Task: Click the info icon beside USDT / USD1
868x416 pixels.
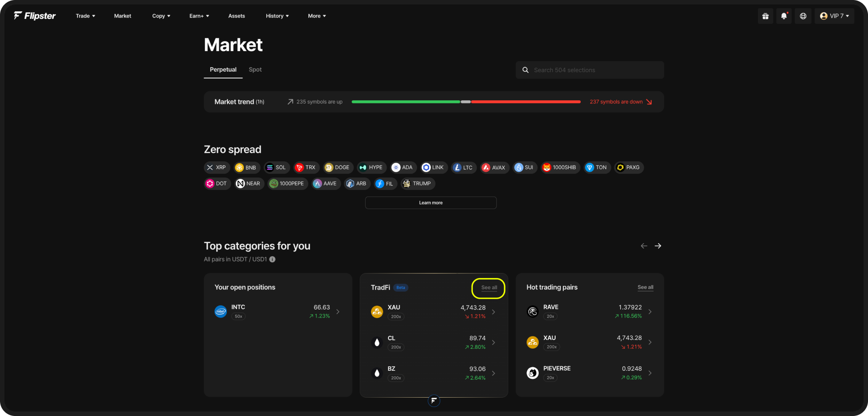Action: tap(272, 259)
